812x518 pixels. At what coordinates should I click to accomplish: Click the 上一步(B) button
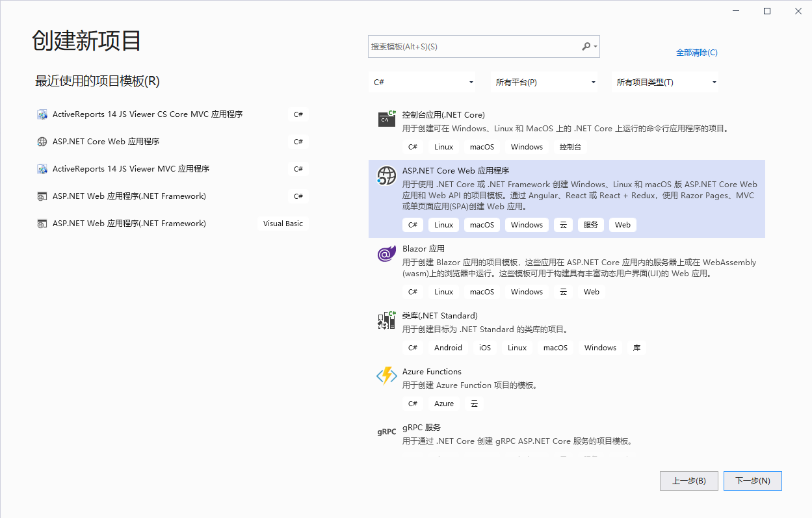(x=689, y=481)
